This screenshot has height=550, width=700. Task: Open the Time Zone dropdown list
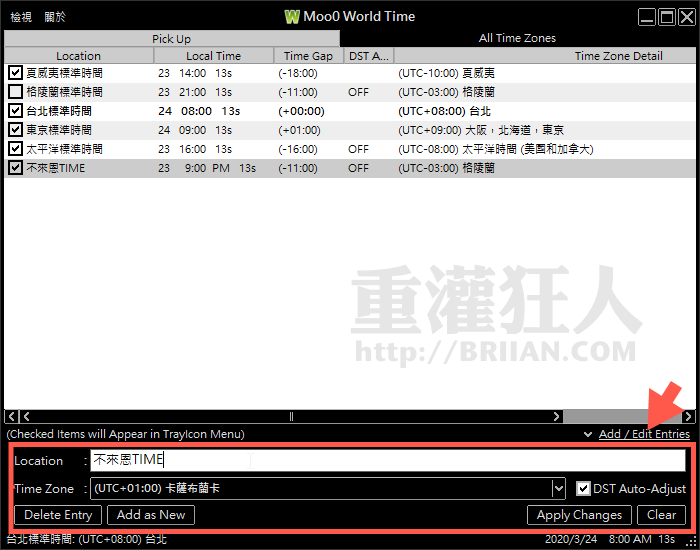[x=558, y=488]
